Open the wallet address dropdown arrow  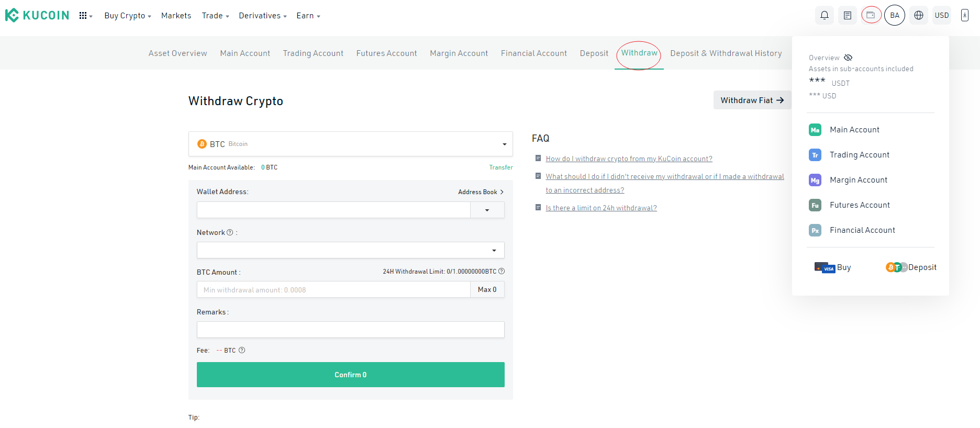point(487,210)
